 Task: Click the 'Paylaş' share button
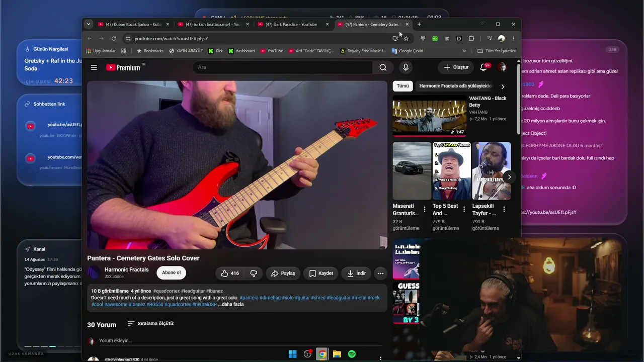[283, 273]
